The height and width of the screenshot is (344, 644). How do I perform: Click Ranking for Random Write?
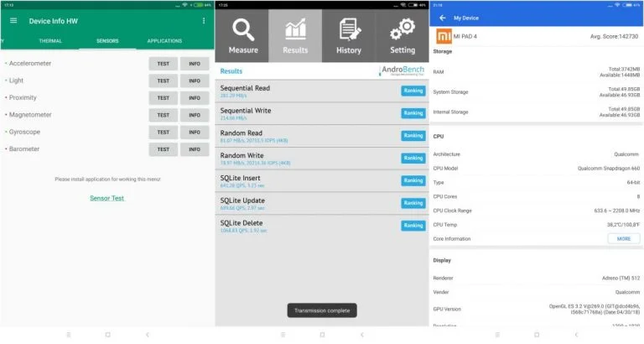pyautogui.click(x=413, y=159)
